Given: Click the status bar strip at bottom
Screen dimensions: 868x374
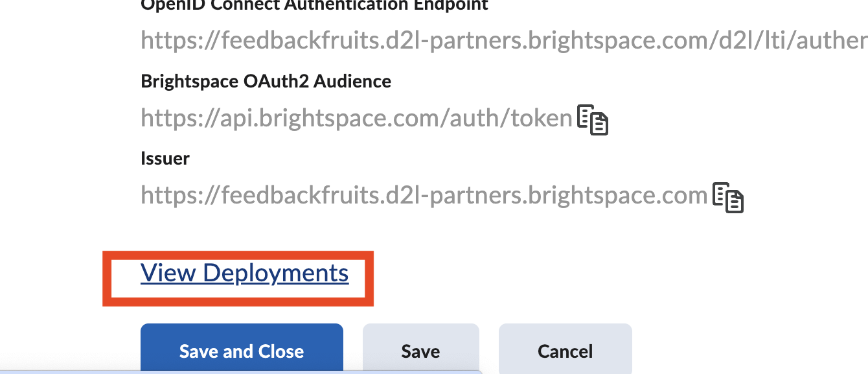Looking at the screenshot, I should pos(241,372).
